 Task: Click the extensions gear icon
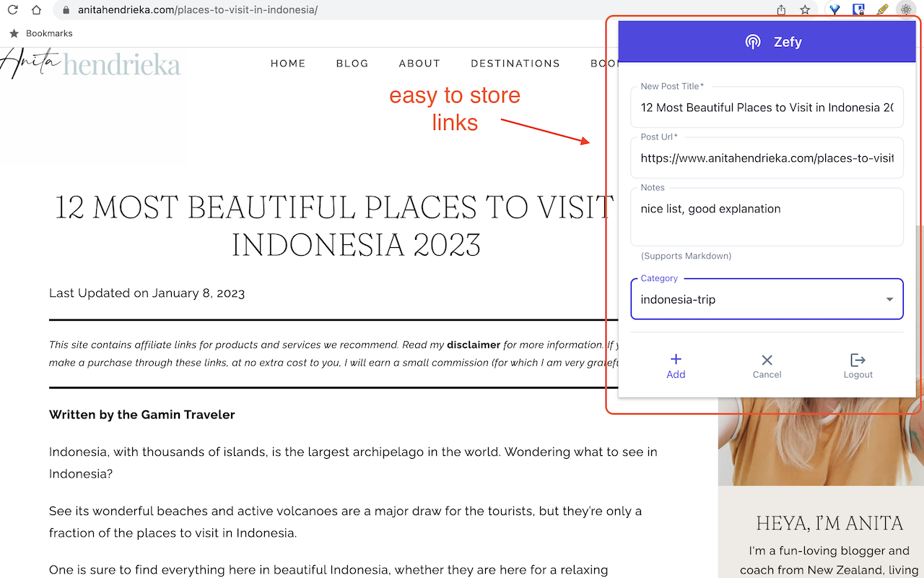point(905,10)
